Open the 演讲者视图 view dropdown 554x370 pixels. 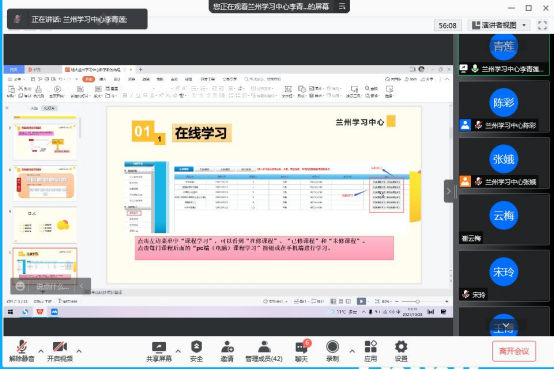(x=499, y=25)
